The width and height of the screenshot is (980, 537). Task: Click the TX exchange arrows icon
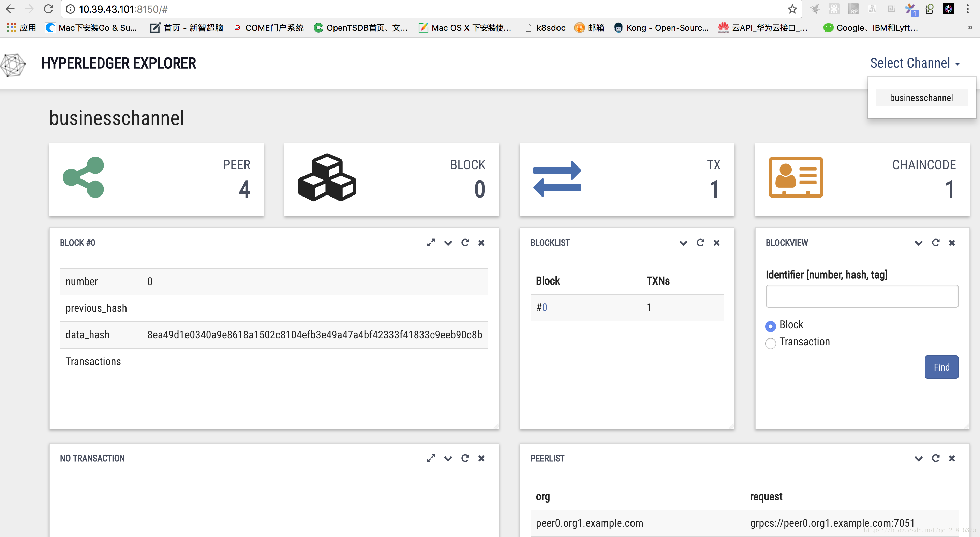coord(557,179)
